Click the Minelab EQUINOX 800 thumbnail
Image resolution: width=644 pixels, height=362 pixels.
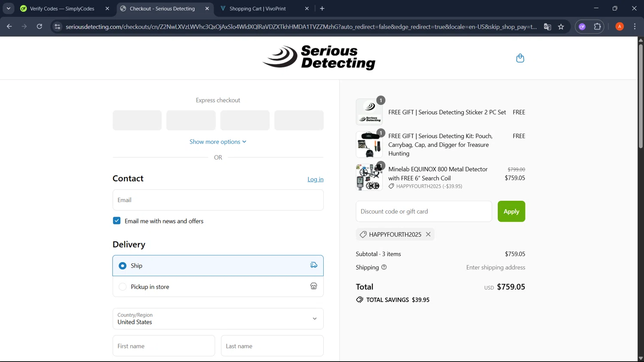369,177
